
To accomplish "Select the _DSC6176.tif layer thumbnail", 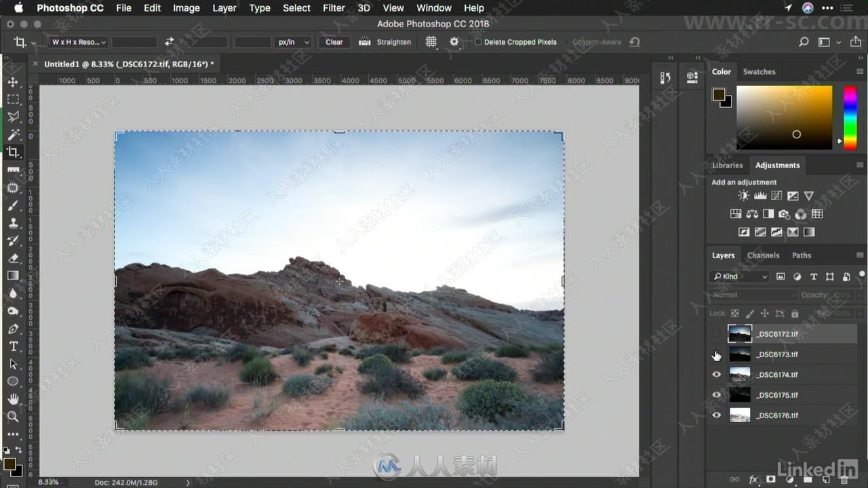I will [x=740, y=415].
